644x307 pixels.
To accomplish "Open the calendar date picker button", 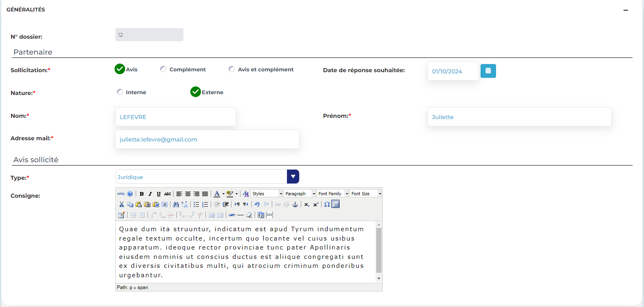I will click(x=488, y=71).
